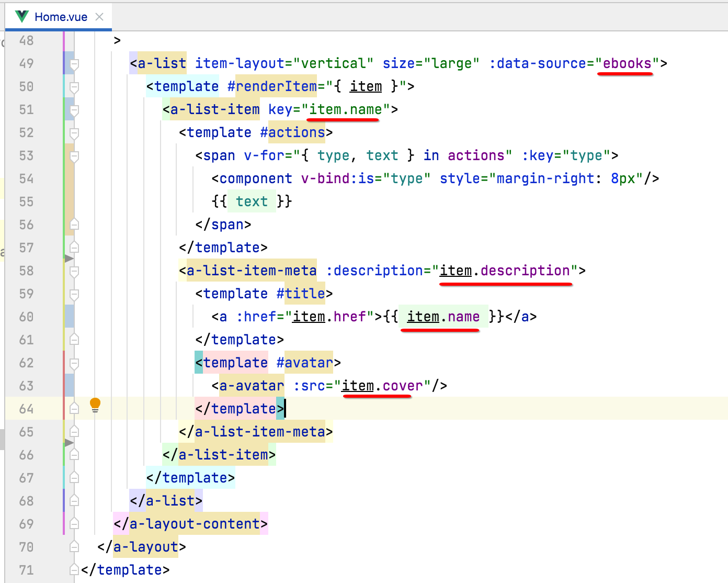Viewport: 728px width, 583px height.
Task: Click closing a-list tag on line 68
Action: point(166,501)
